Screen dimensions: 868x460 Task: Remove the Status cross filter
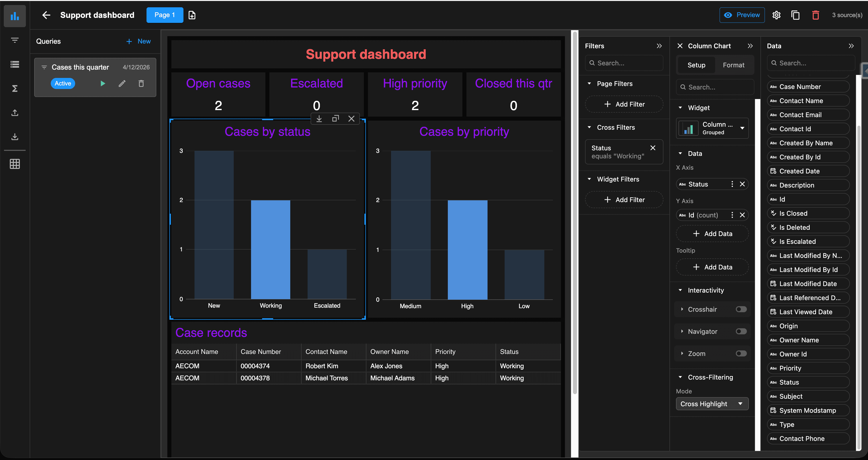pyautogui.click(x=653, y=148)
